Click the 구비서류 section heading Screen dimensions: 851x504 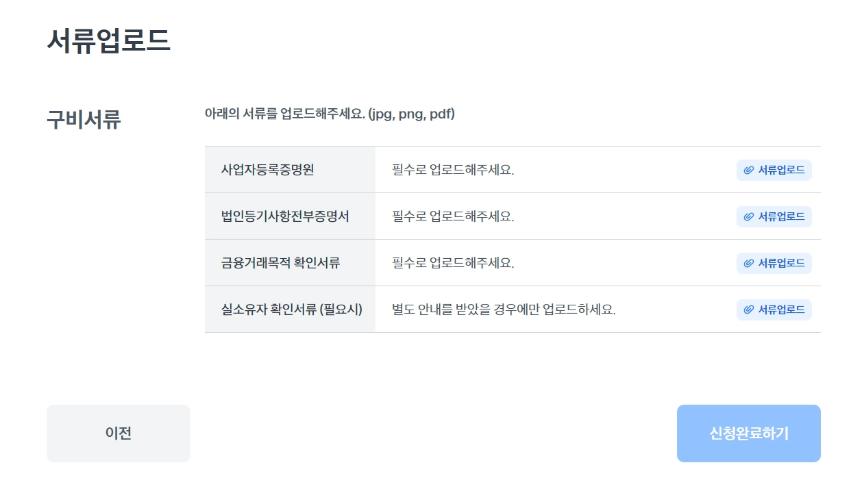click(x=84, y=120)
